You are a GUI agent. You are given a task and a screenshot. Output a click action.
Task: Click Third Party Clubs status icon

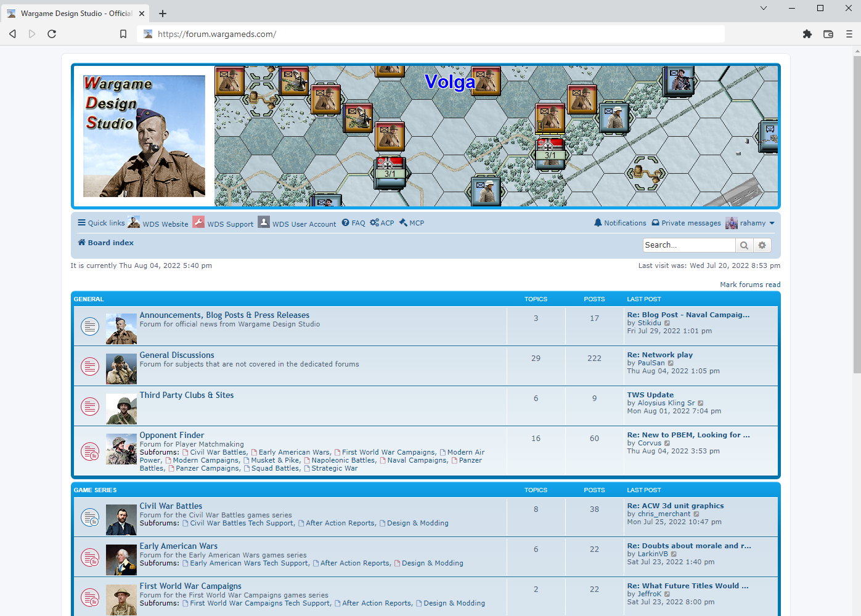(90, 407)
